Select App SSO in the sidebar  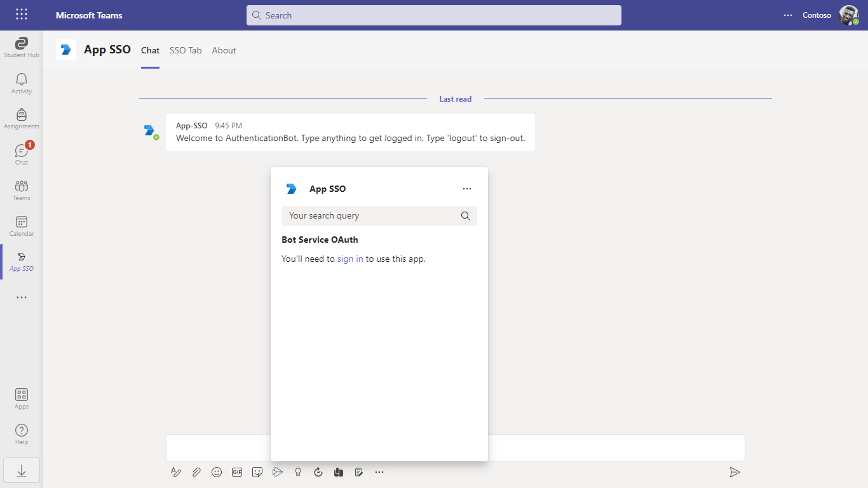(x=22, y=262)
